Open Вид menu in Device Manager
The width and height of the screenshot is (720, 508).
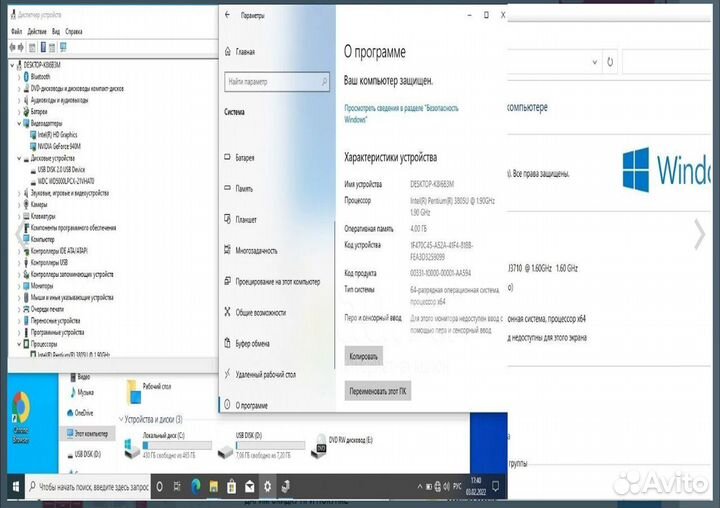click(56, 31)
